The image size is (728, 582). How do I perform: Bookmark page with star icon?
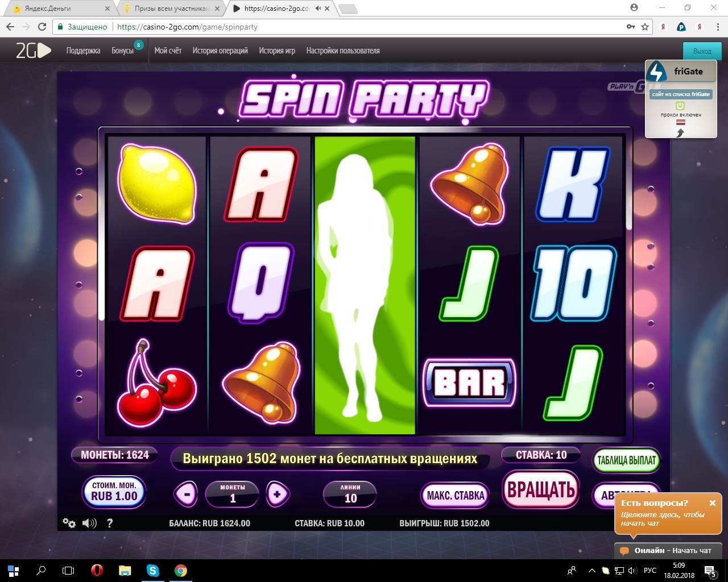click(645, 27)
